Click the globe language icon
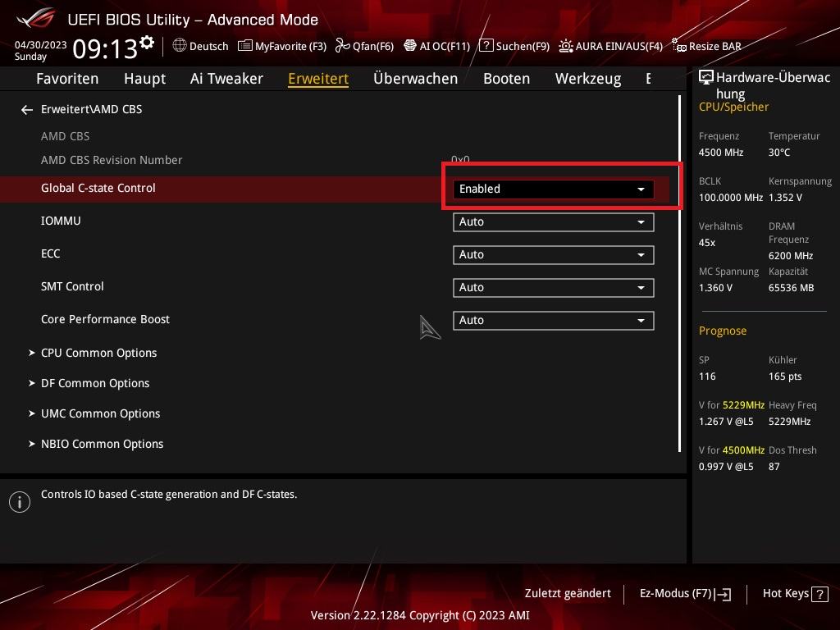 point(180,46)
